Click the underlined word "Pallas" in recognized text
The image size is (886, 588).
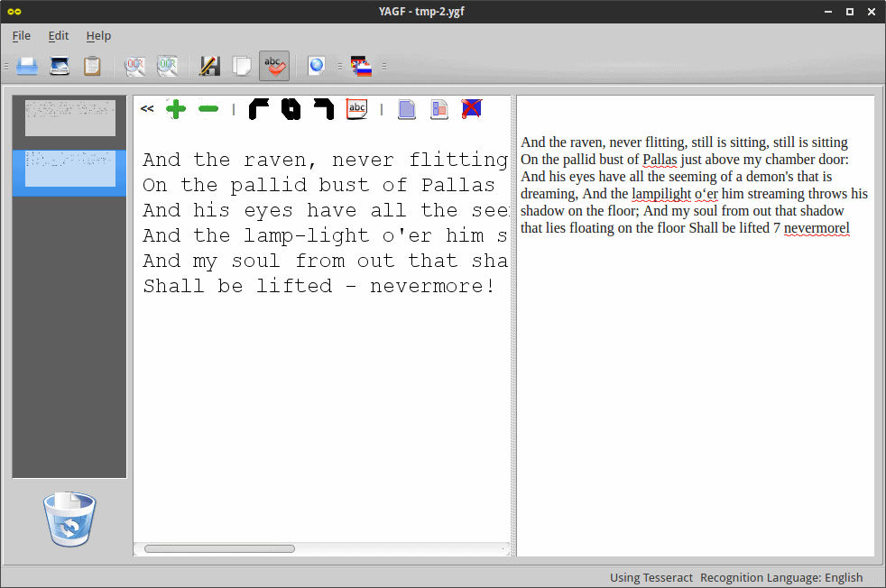coord(660,160)
